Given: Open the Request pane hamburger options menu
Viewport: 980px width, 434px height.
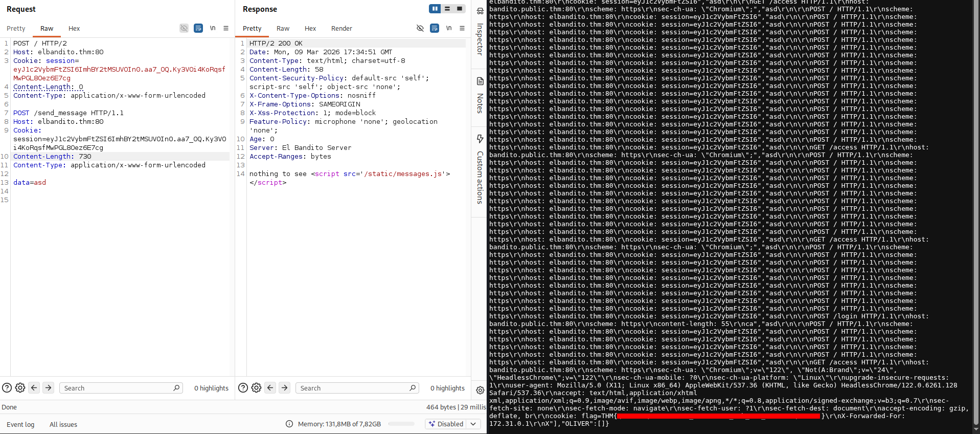Looking at the screenshot, I should 226,28.
